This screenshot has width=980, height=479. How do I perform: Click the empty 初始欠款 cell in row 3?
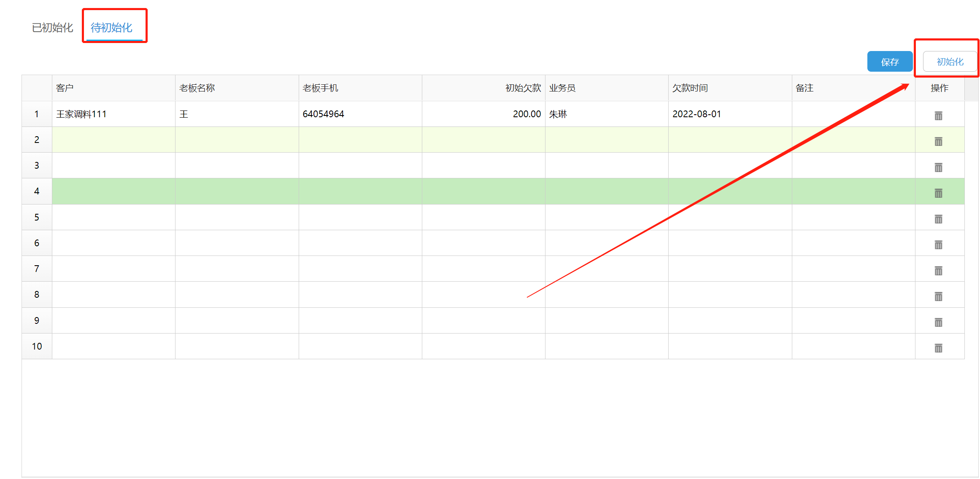[x=483, y=165]
